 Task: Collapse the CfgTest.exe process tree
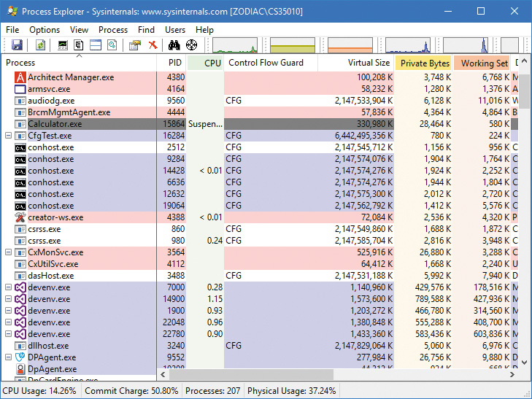point(8,136)
